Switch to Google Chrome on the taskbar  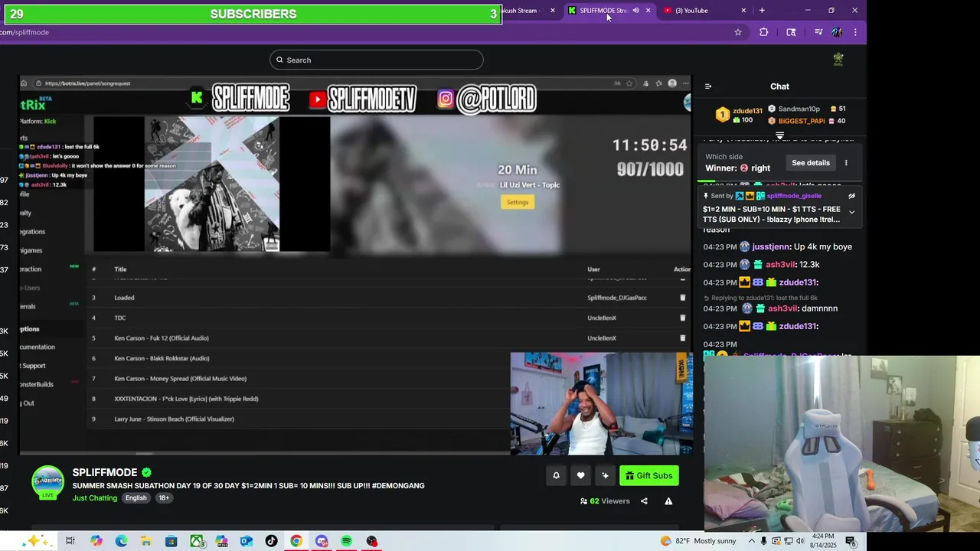[296, 541]
